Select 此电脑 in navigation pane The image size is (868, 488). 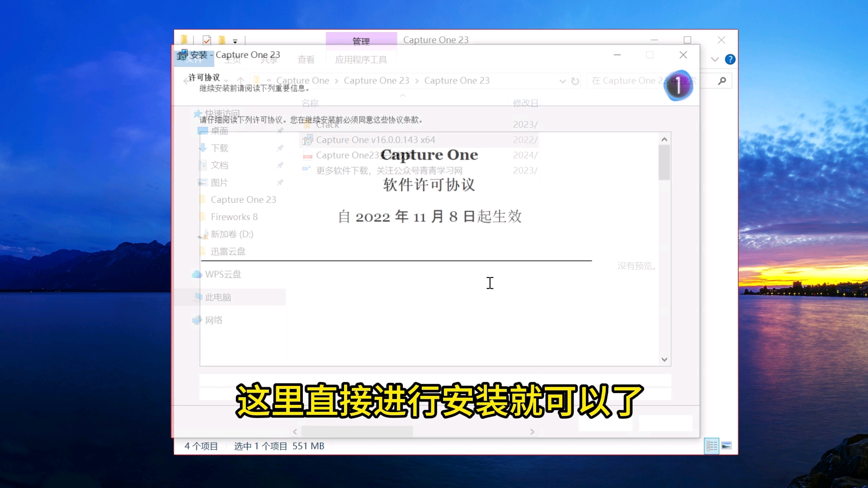[218, 297]
